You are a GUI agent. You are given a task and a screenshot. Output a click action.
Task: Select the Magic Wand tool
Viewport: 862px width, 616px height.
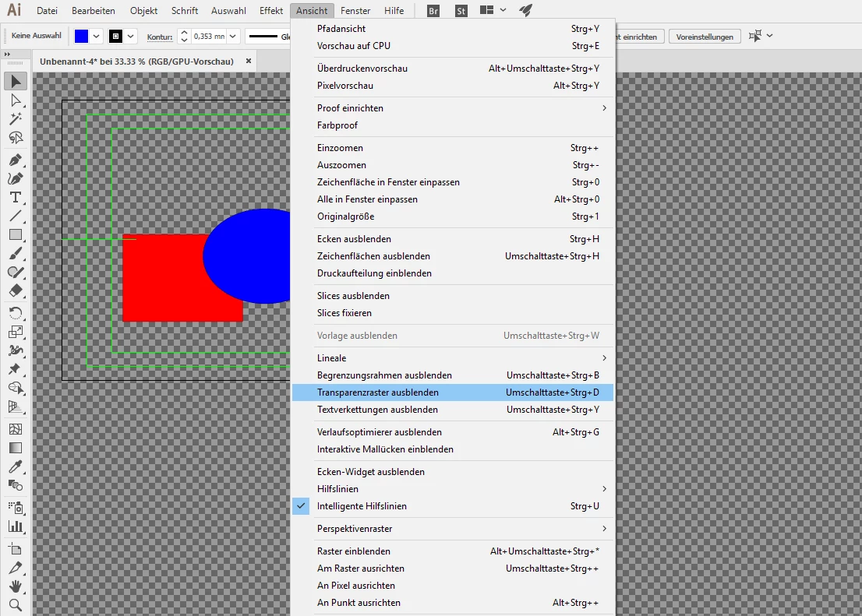(x=16, y=118)
